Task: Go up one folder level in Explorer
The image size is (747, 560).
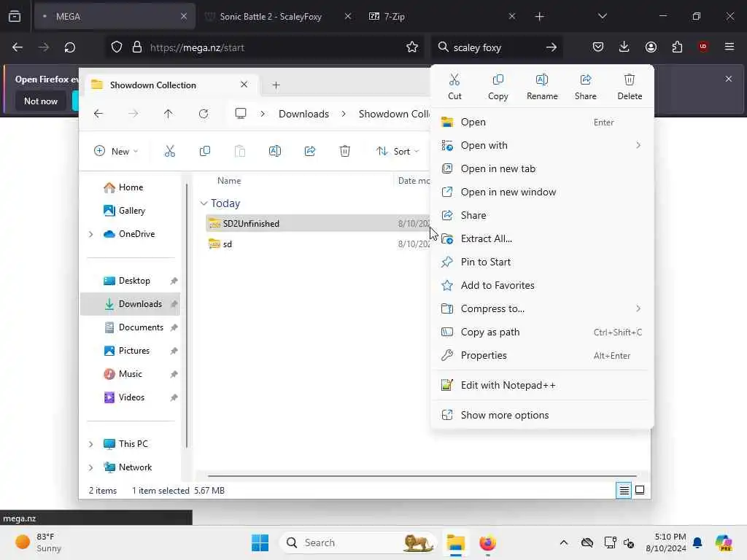Action: click(169, 114)
